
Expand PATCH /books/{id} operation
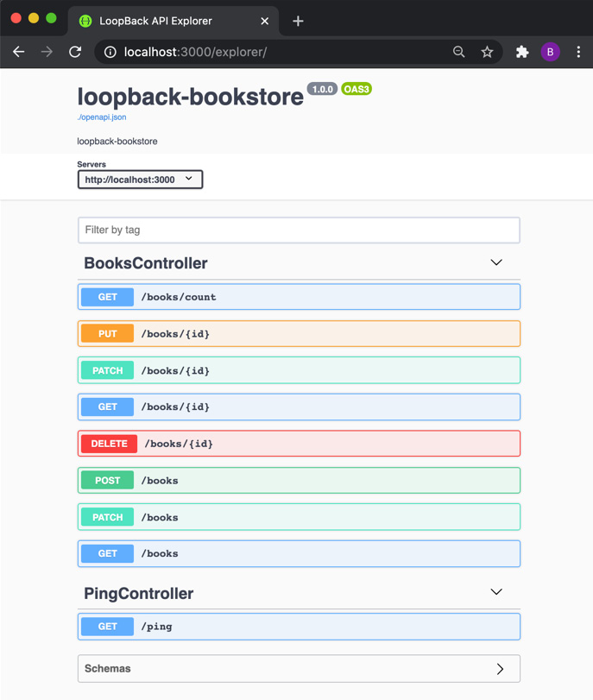(299, 370)
